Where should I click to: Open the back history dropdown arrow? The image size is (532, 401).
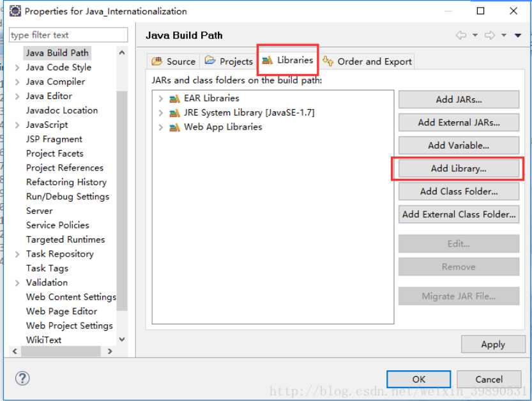pos(475,35)
